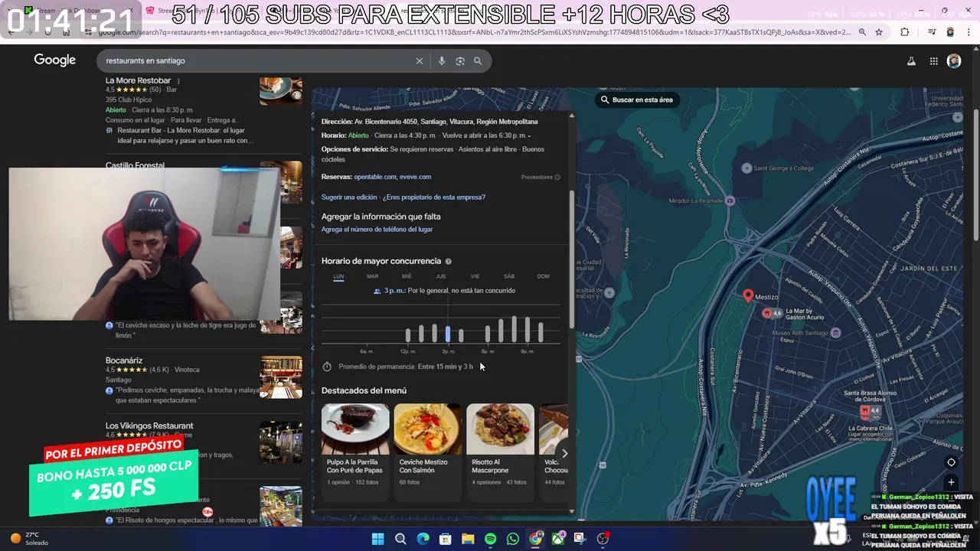Start a voice search with the microphone icon
The width and height of the screenshot is (980, 551).
(441, 61)
